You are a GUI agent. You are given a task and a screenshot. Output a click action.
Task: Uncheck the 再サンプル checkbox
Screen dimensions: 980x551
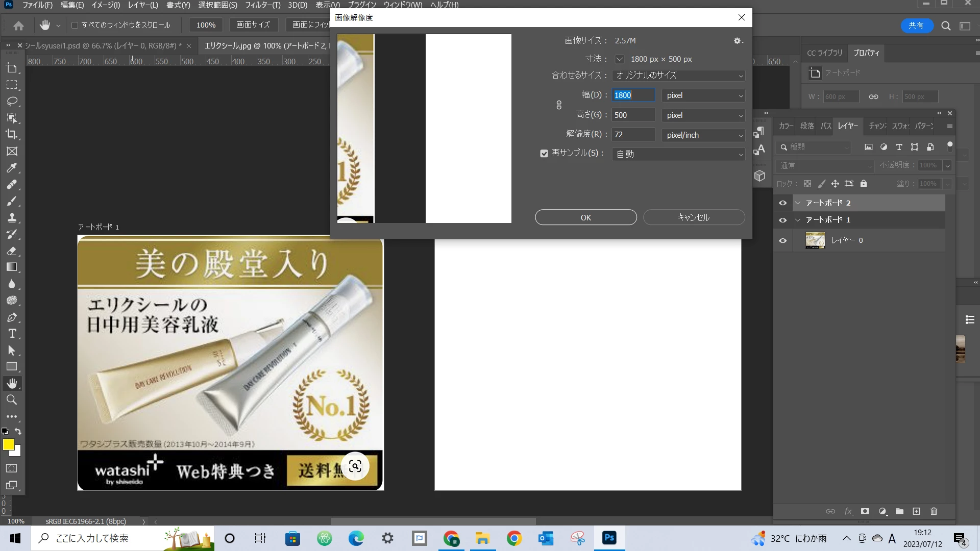point(544,154)
